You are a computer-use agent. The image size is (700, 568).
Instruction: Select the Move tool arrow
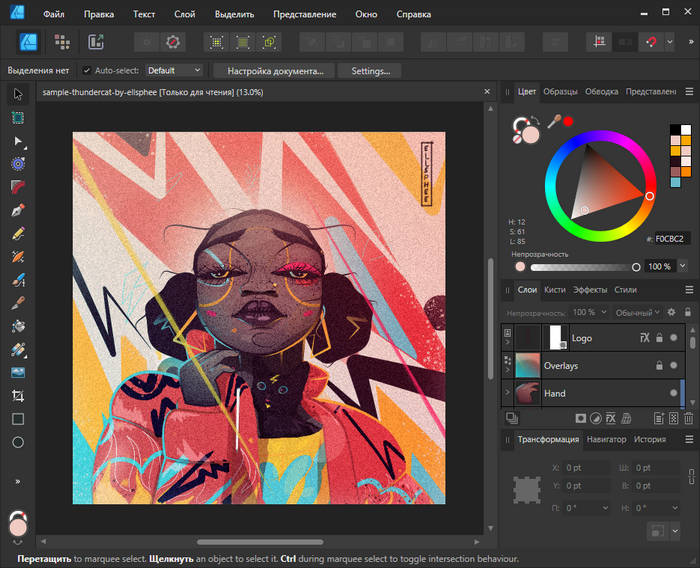(18, 94)
